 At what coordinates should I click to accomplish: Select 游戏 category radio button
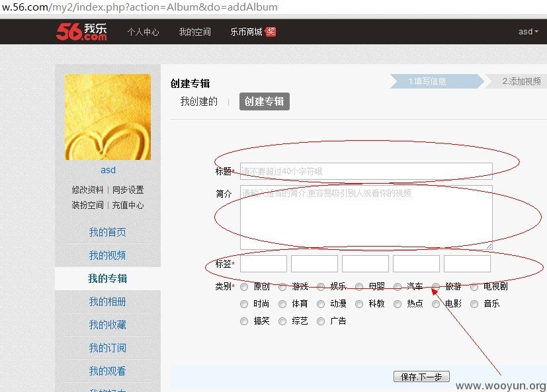[x=282, y=287]
